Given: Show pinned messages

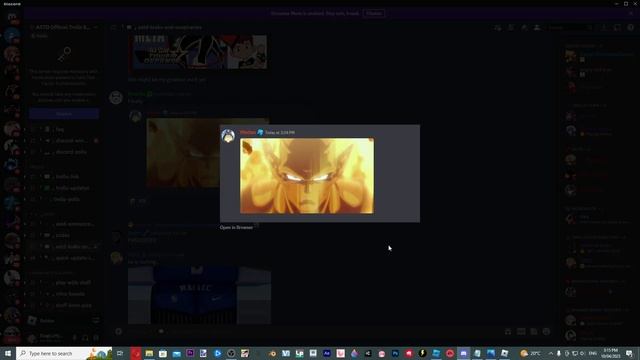Looking at the screenshot, I should [x=524, y=27].
